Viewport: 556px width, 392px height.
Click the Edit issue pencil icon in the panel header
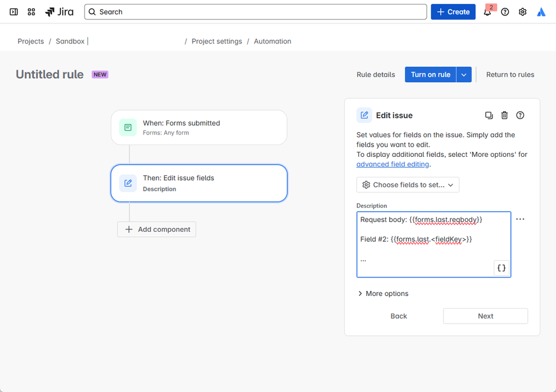coord(364,116)
